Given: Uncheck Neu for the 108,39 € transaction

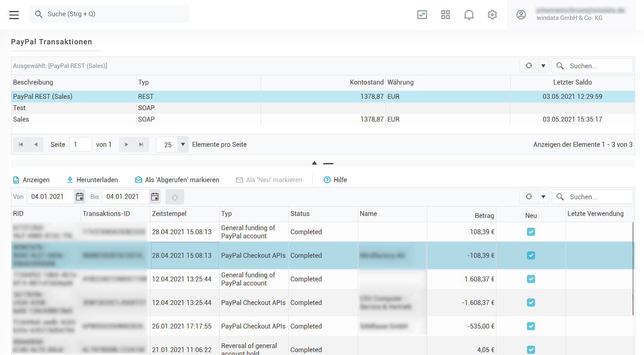Looking at the screenshot, I should (531, 232).
